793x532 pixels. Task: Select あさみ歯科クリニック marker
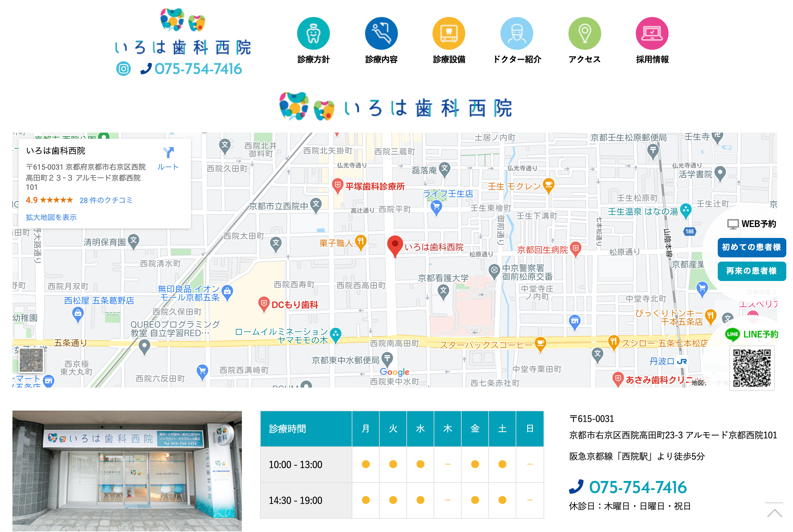tap(618, 379)
